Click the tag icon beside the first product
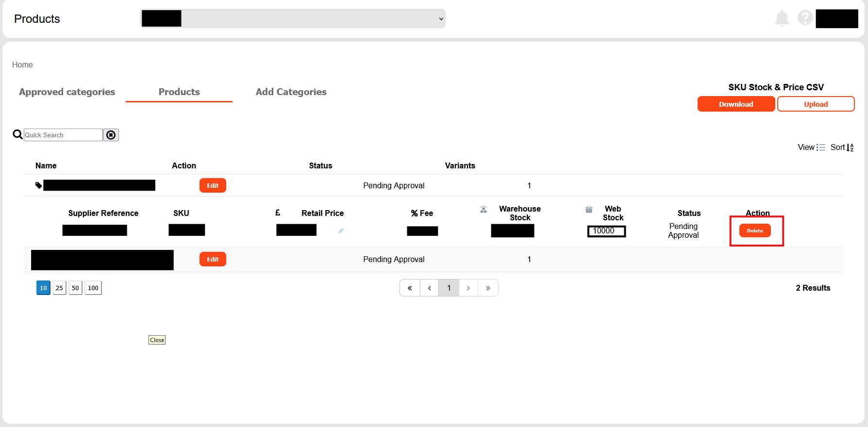868x427 pixels. [x=39, y=185]
